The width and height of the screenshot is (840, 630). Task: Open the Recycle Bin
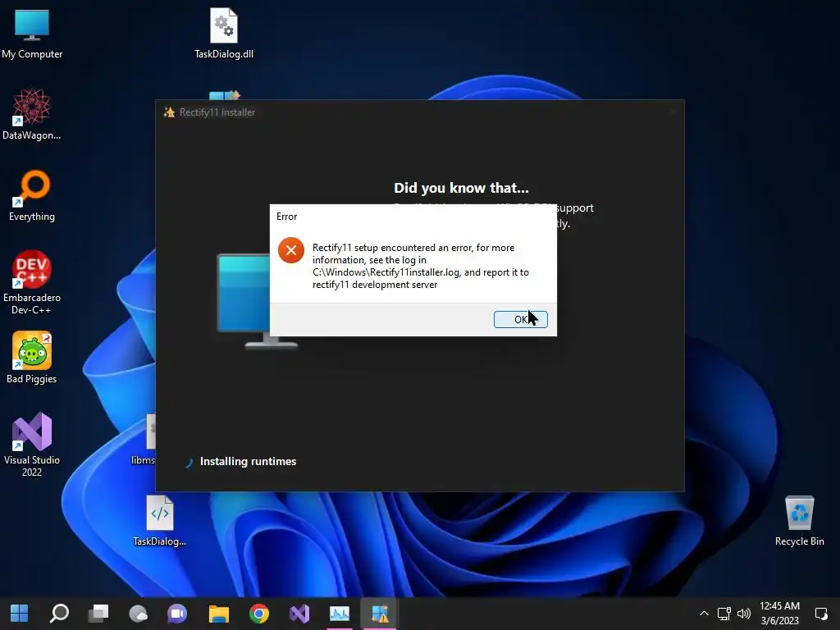(799, 521)
